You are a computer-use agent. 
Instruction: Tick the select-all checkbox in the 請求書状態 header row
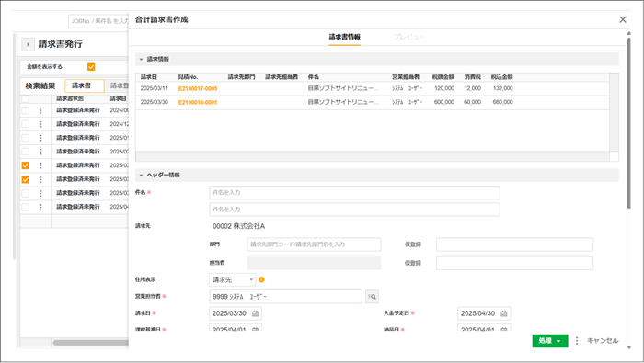(26, 98)
